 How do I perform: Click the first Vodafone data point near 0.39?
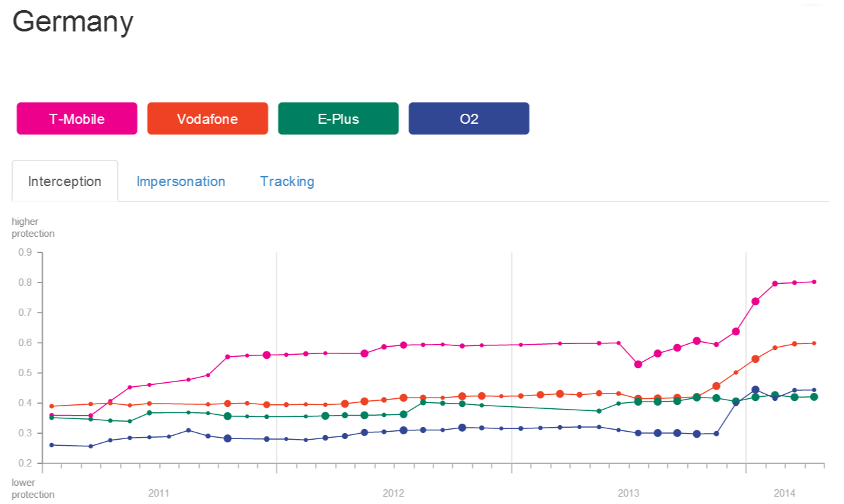(52, 406)
